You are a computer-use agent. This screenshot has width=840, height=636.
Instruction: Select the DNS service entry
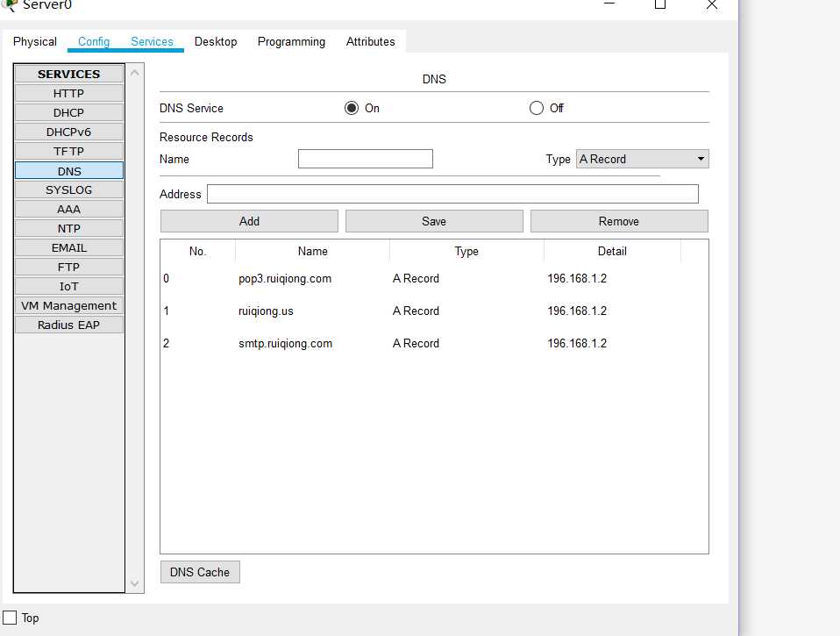click(69, 171)
